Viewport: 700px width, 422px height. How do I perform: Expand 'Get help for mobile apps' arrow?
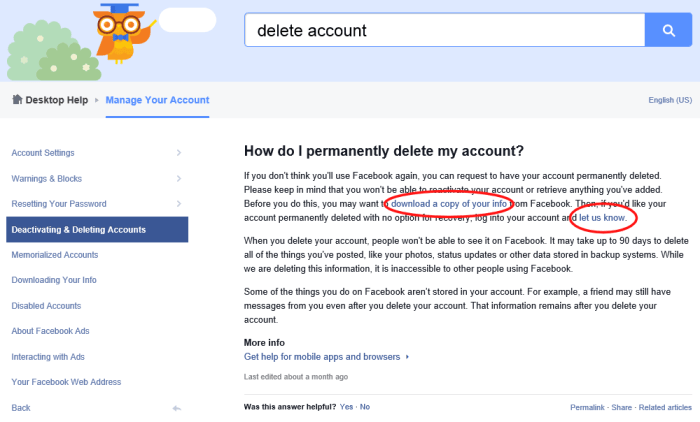click(x=408, y=357)
